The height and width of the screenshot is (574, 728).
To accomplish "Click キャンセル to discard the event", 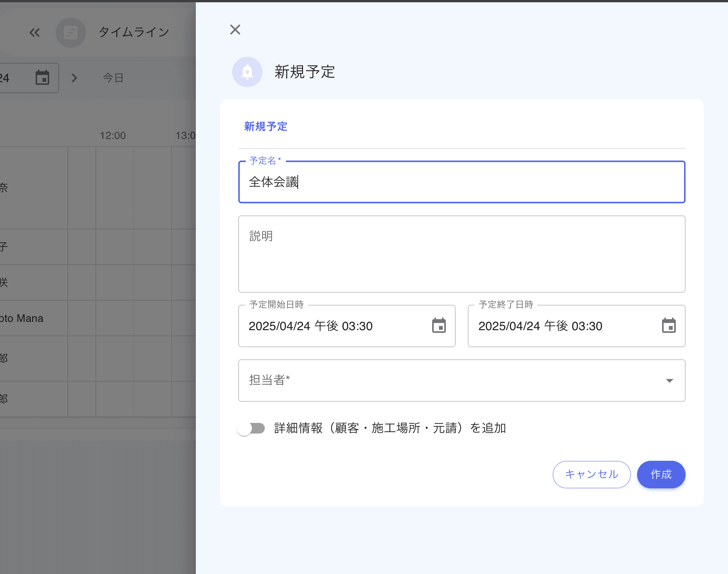I will (x=591, y=474).
